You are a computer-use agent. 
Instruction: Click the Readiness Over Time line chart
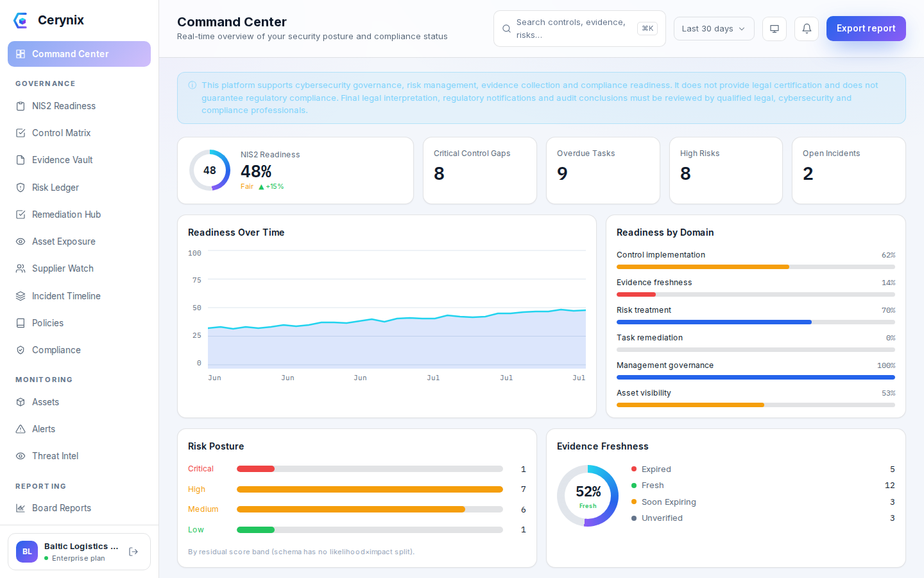point(397,310)
